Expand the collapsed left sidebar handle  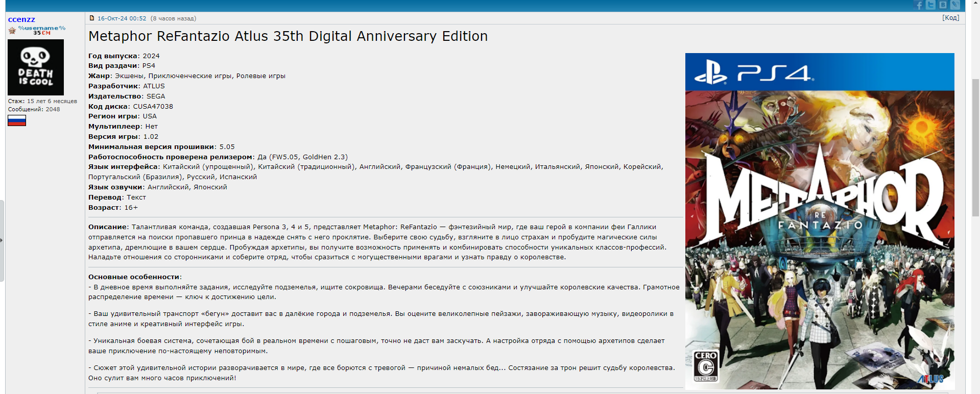pyautogui.click(x=2, y=240)
